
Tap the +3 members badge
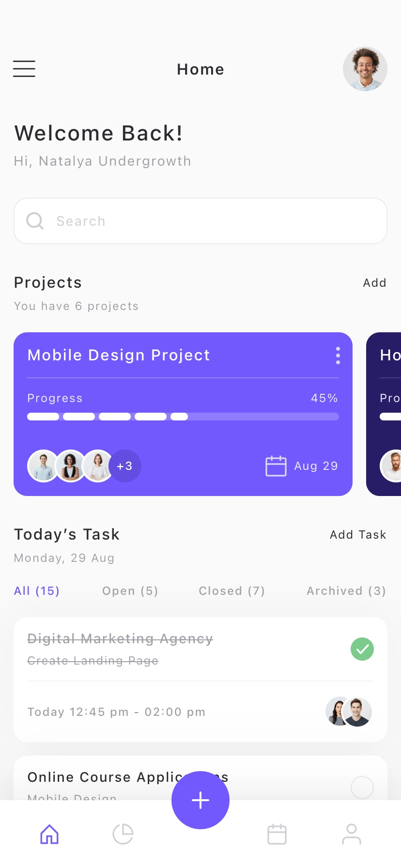pyautogui.click(x=125, y=466)
